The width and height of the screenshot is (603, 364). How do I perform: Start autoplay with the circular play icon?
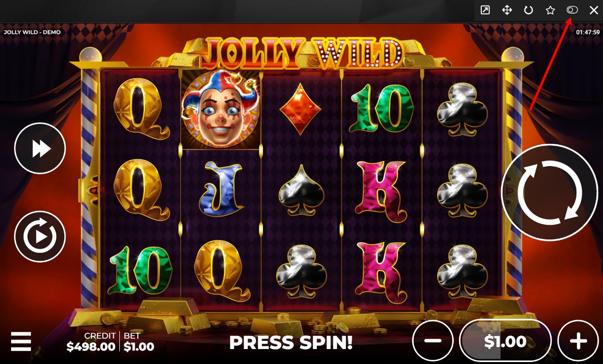(40, 237)
